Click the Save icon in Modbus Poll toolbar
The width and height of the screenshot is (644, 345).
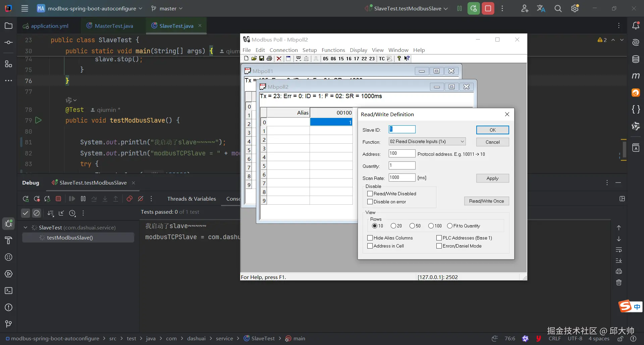tap(262, 59)
